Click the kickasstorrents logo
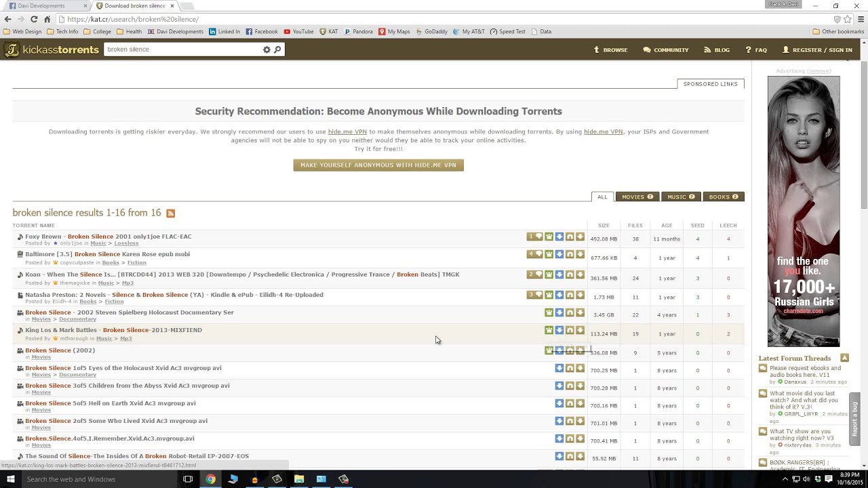This screenshot has width=868, height=488. pos(52,49)
